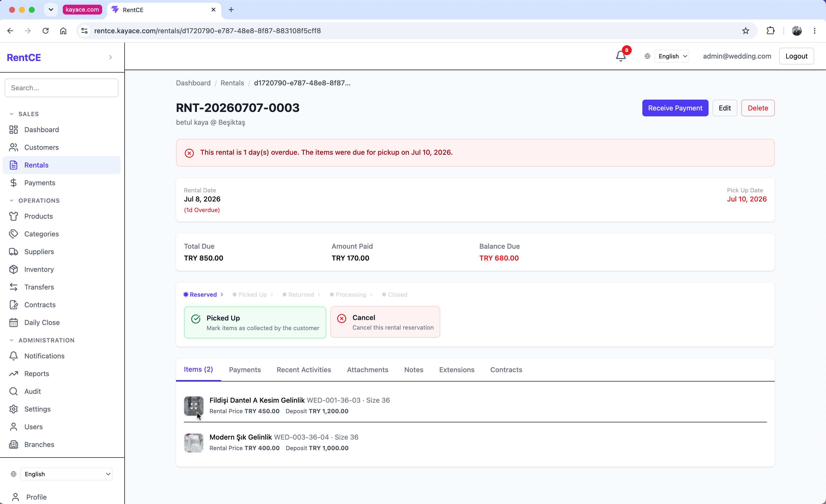Open the notifications bell with badge 8
This screenshot has width=826, height=504.
pyautogui.click(x=621, y=56)
